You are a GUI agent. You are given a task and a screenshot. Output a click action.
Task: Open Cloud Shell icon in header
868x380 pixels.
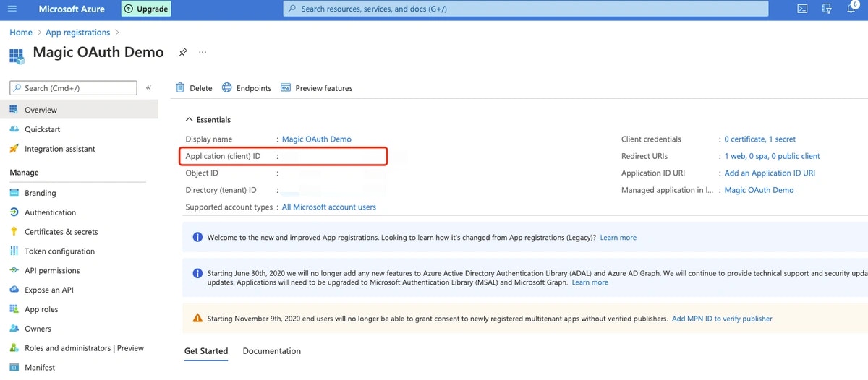pos(802,9)
